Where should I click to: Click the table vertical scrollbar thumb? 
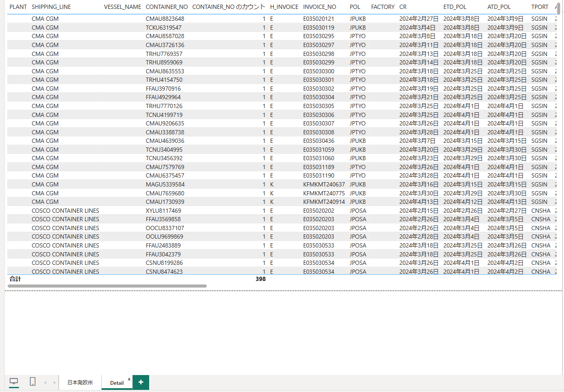point(558,8)
